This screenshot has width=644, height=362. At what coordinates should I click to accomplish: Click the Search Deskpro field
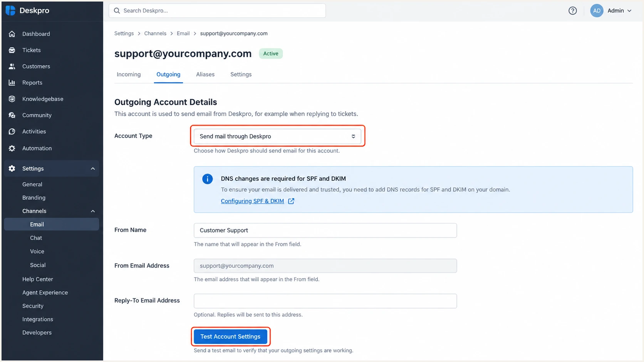(x=217, y=11)
